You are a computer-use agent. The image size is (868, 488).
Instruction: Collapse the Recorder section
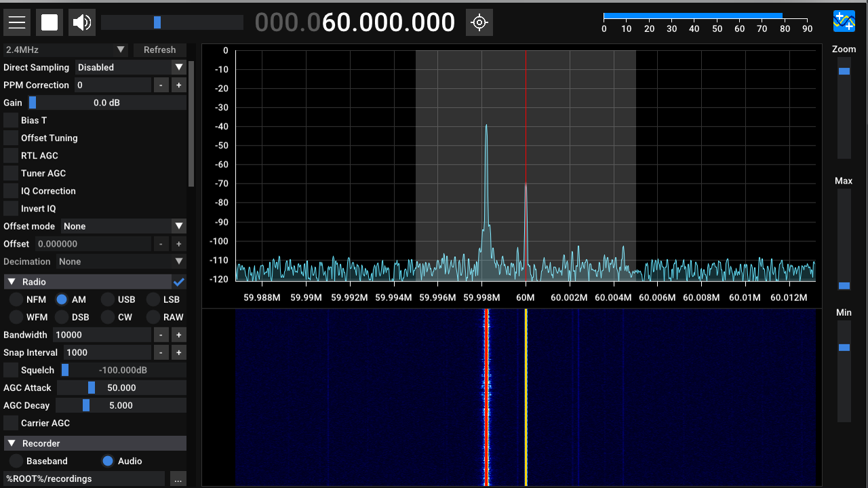point(11,443)
